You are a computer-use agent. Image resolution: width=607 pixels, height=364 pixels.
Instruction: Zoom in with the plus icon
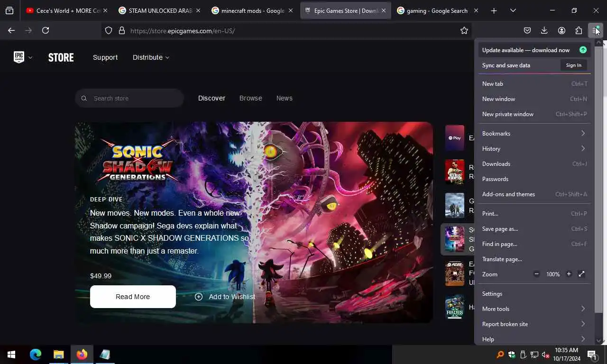(x=569, y=274)
